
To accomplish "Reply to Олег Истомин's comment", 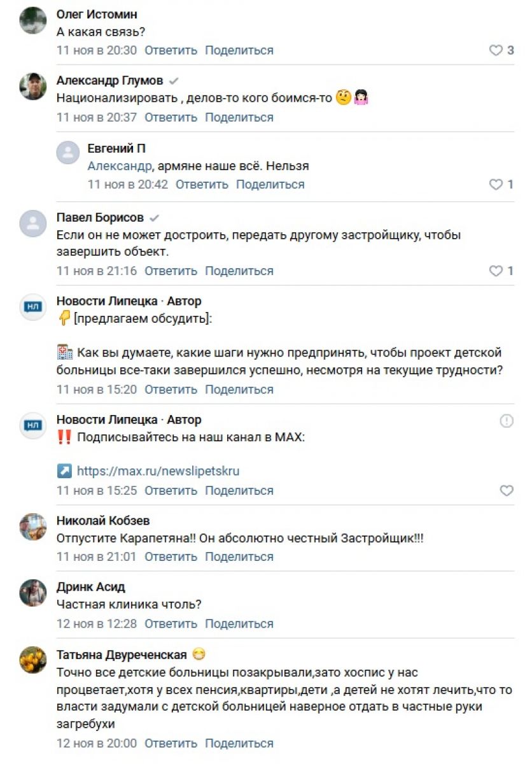I will pyautogui.click(x=171, y=50).
